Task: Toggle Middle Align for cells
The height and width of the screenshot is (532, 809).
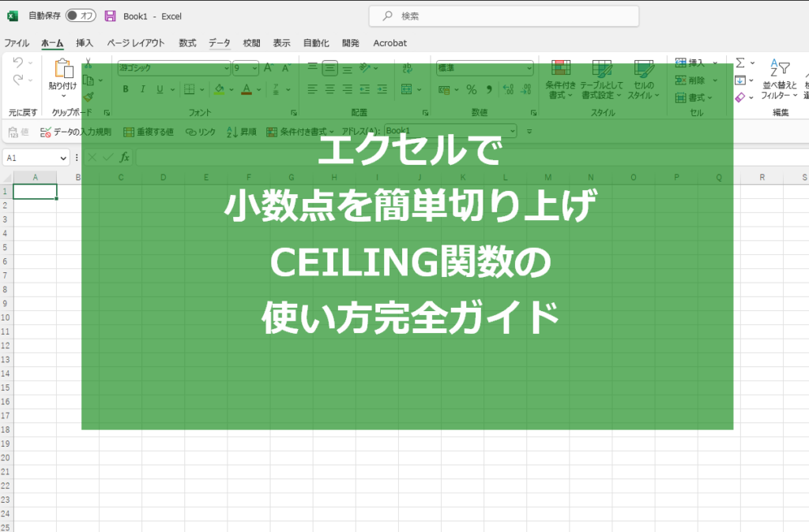Action: click(329, 68)
